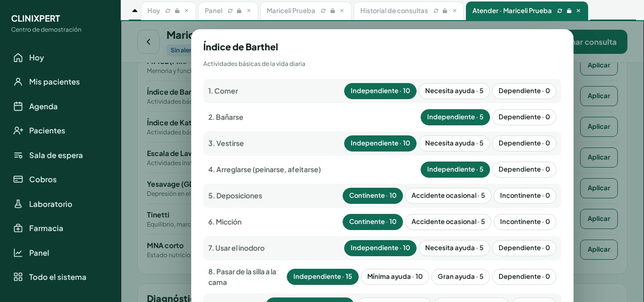
Task: Select Continente · 10 for Micción
Action: pos(373,222)
